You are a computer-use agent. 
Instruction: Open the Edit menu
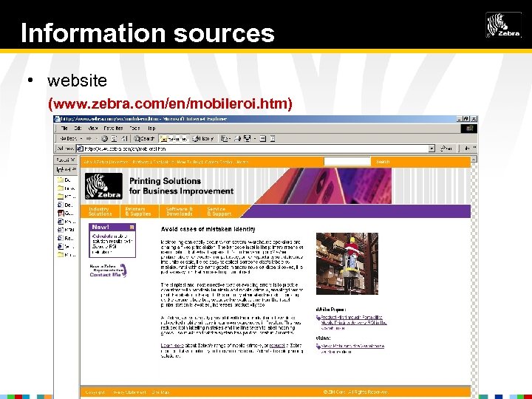pyautogui.click(x=78, y=129)
